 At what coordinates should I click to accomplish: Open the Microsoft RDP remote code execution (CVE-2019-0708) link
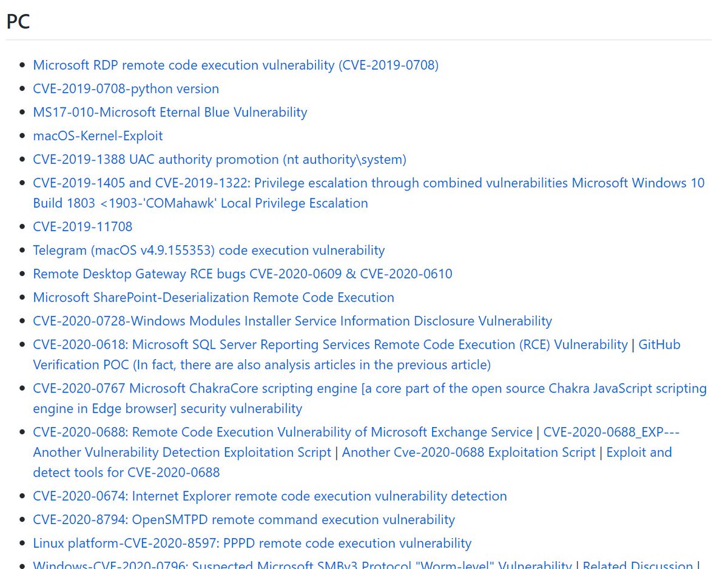point(235,65)
